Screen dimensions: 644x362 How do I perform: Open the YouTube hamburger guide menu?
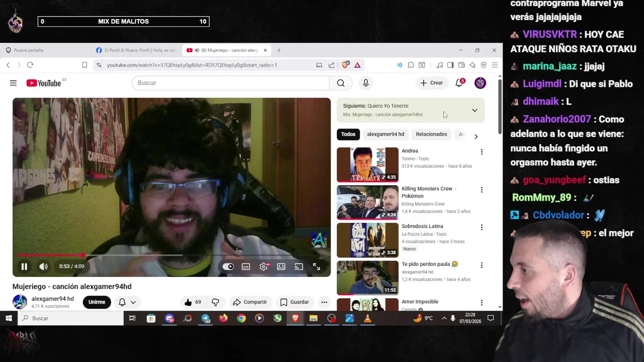[x=13, y=83]
